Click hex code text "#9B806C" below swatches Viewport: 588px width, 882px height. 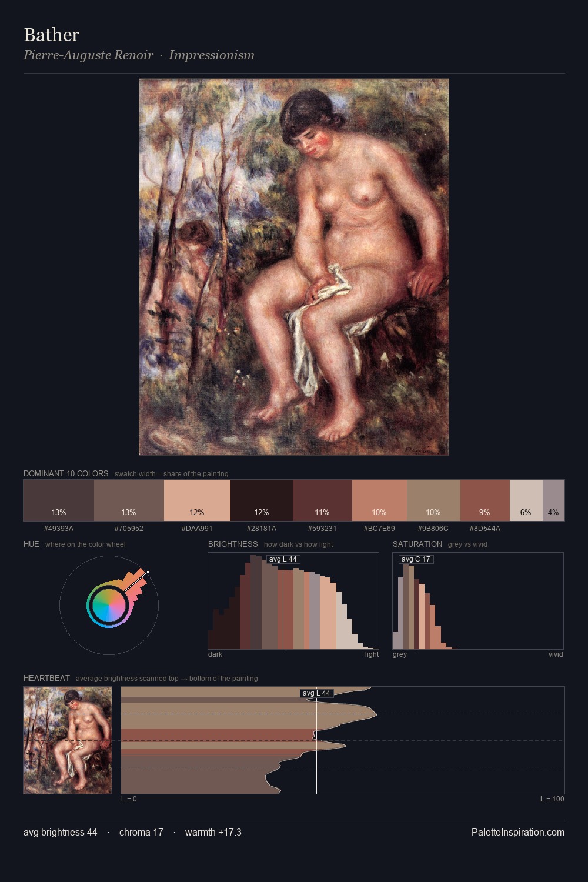[x=433, y=529]
